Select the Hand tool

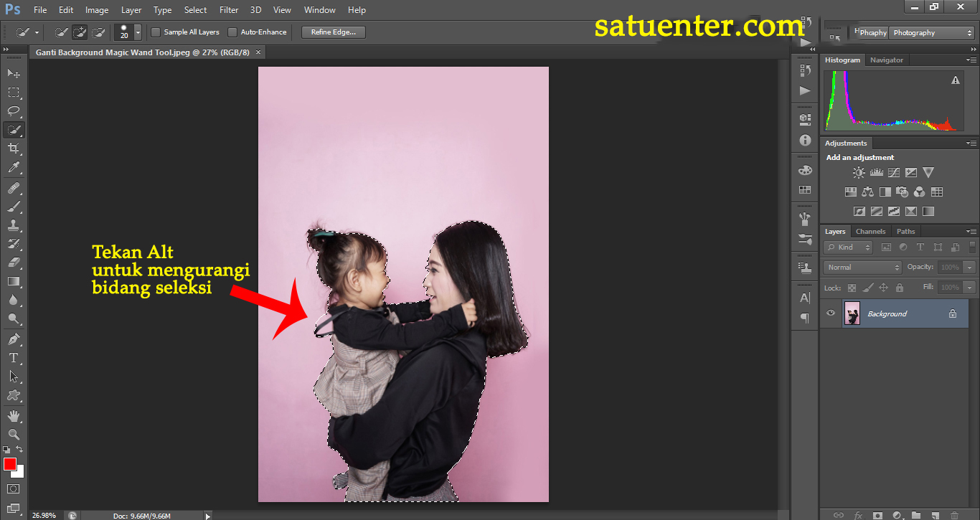coord(14,415)
